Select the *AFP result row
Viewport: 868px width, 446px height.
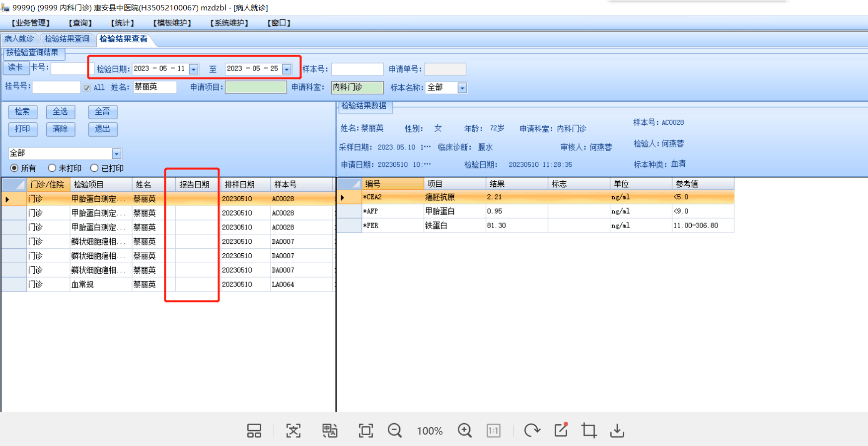[x=536, y=211]
